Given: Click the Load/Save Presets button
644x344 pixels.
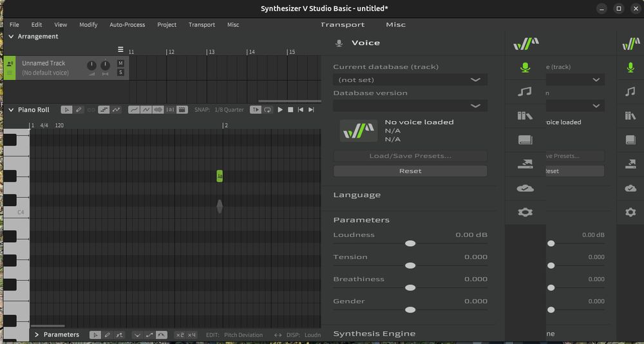Looking at the screenshot, I should (x=410, y=156).
